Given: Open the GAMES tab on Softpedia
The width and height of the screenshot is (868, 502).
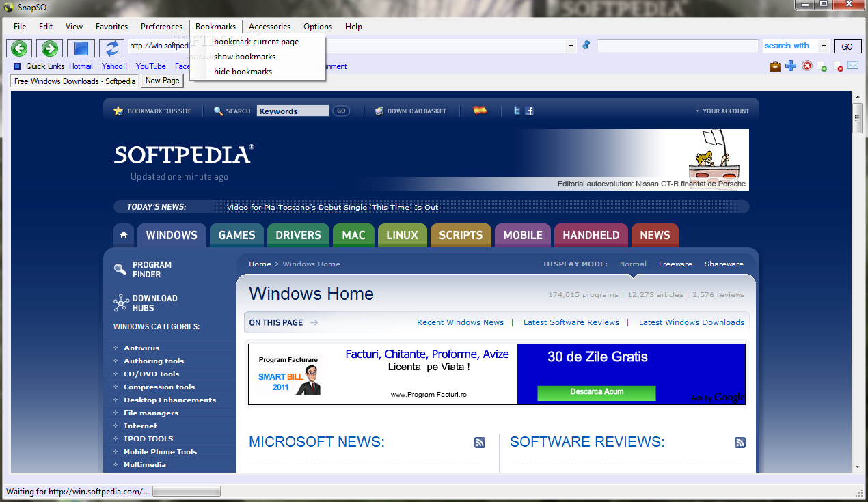Looking at the screenshot, I should 236,235.
